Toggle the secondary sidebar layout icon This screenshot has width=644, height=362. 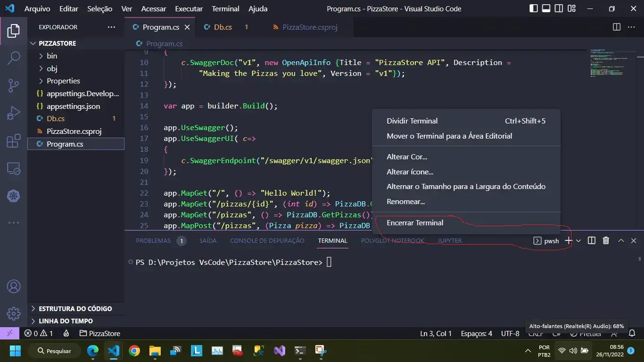pos(558,8)
